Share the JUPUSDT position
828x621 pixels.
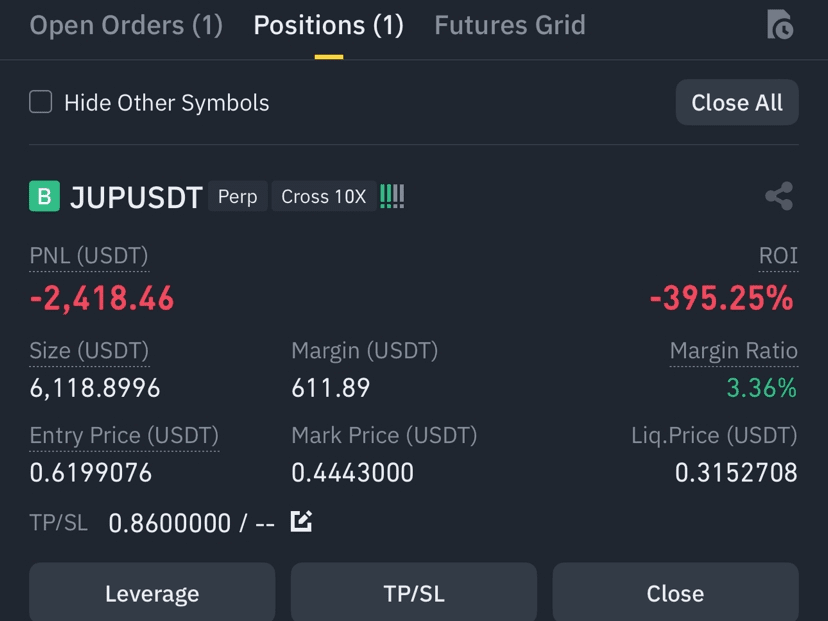779,196
